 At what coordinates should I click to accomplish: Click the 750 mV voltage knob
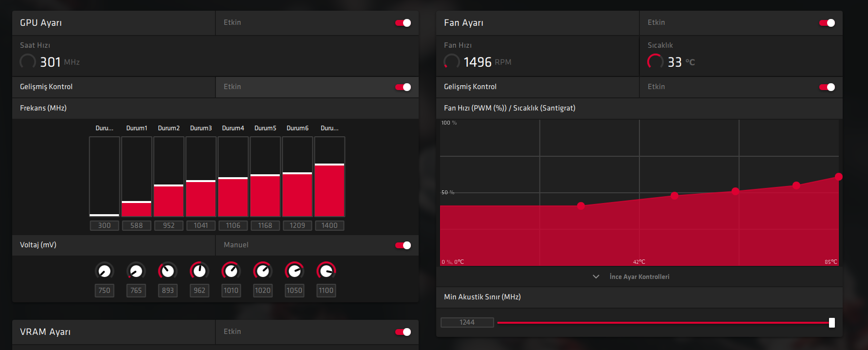(104, 271)
